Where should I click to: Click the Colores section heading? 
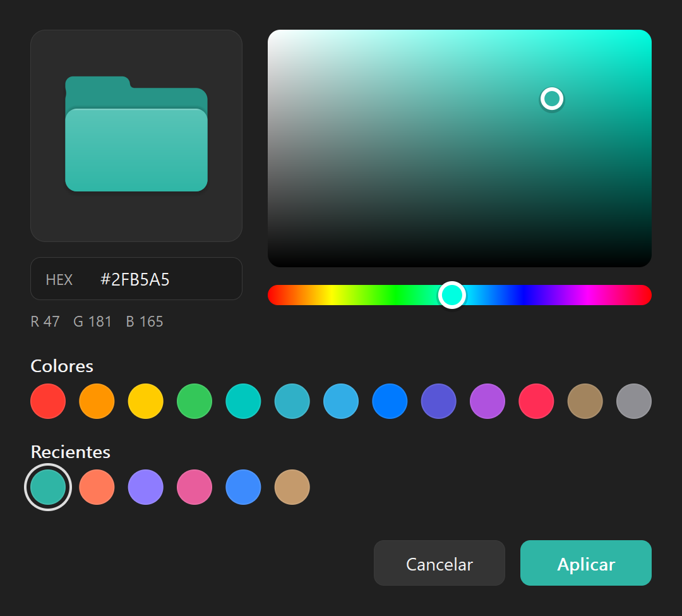click(x=62, y=366)
